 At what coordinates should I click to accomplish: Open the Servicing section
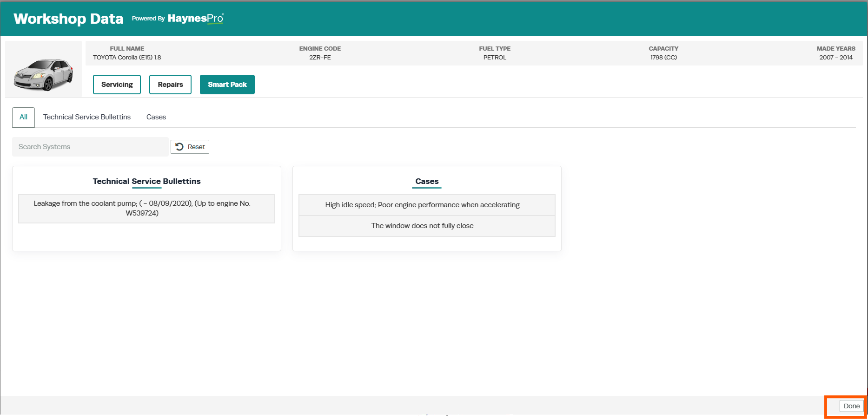coord(117,85)
